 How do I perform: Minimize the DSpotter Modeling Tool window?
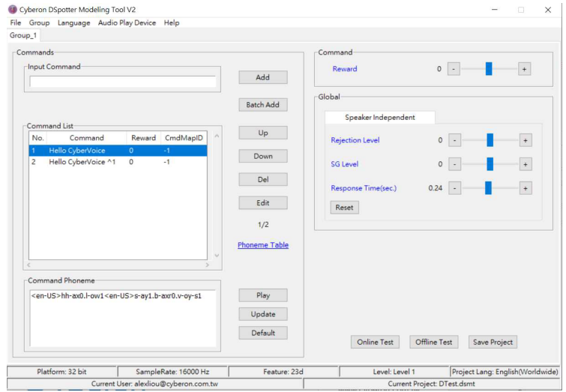click(x=495, y=10)
